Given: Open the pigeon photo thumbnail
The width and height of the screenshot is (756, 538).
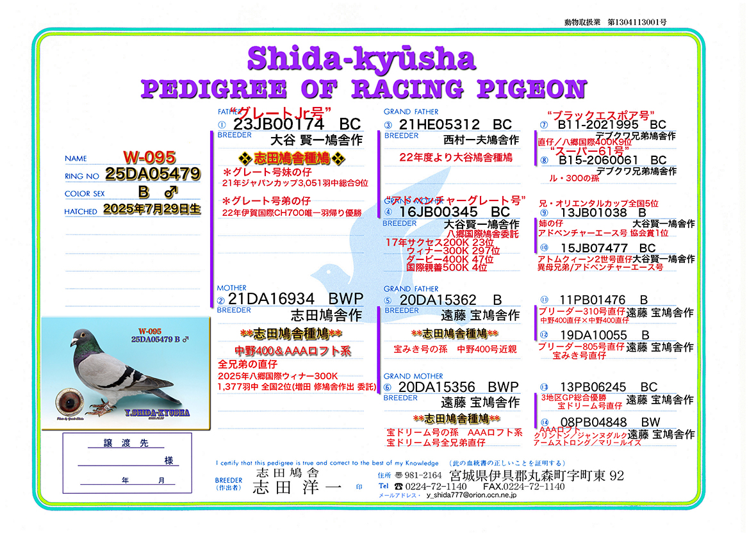Looking at the screenshot, I should pyautogui.click(x=124, y=371).
